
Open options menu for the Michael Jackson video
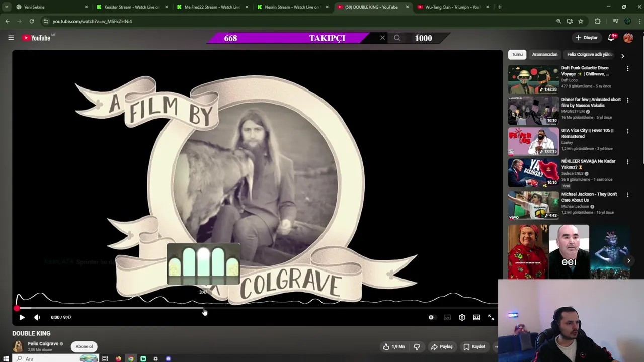(627, 194)
